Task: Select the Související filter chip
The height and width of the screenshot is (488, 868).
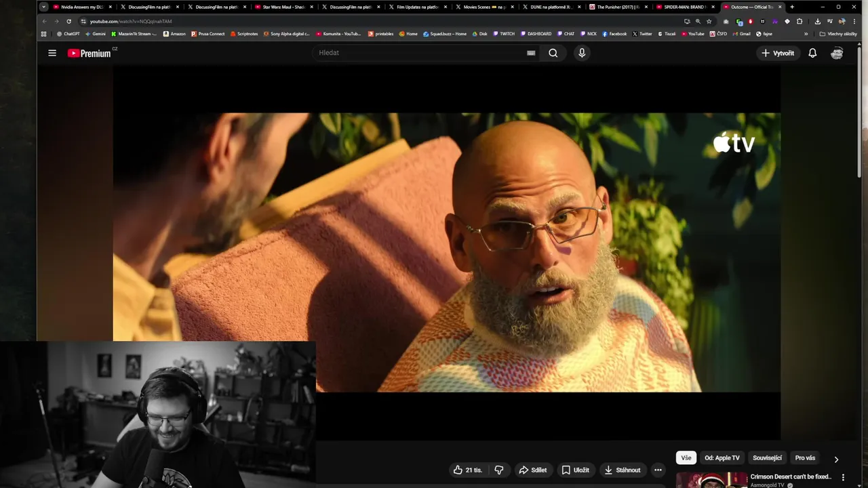Action: pos(767,458)
